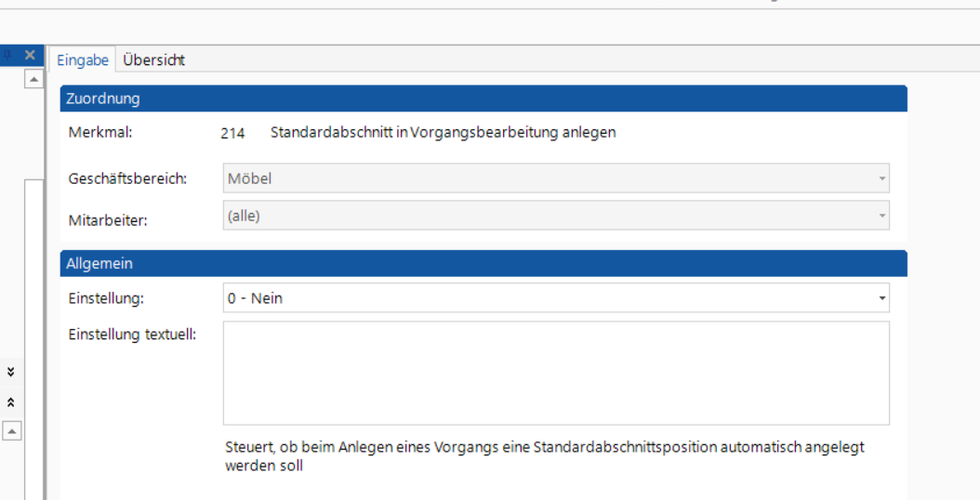Click the double chevron down icon
This screenshot has width=980, height=500.
pyautogui.click(x=11, y=372)
